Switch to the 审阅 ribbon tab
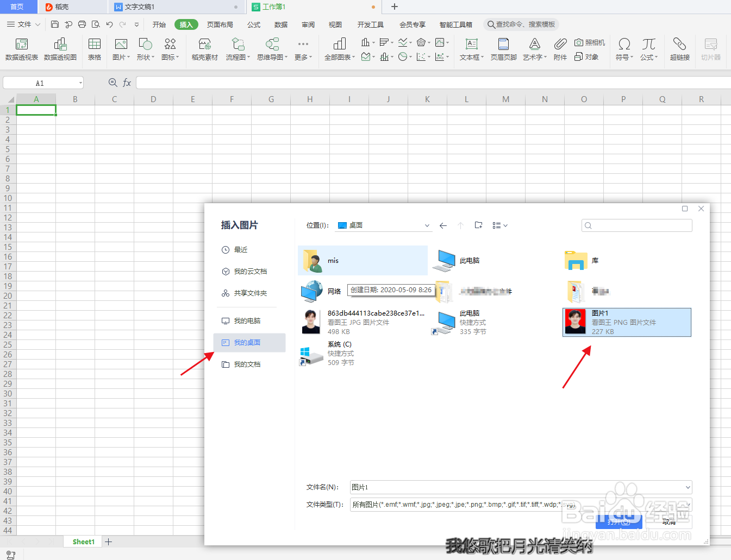Screen dimensions: 731x560 pos(308,24)
